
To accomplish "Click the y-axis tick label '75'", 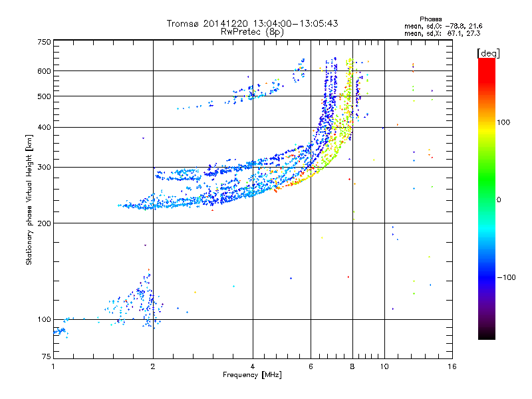I will [47, 356].
